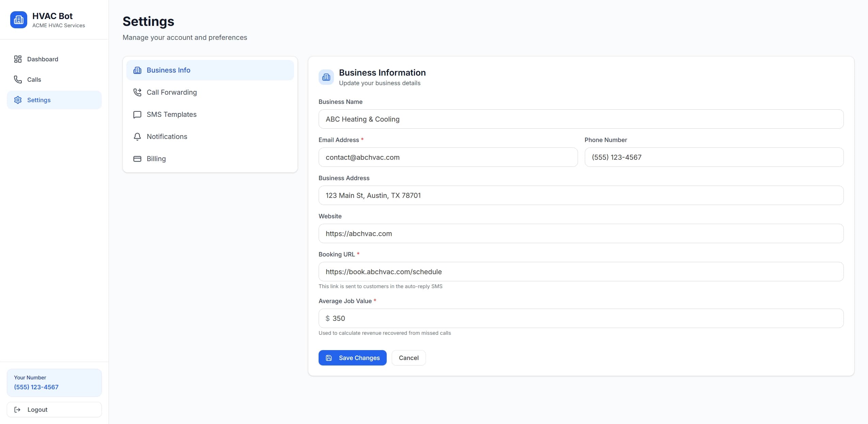The height and width of the screenshot is (424, 868).
Task: Click the Business Information header building icon
Action: 326,77
